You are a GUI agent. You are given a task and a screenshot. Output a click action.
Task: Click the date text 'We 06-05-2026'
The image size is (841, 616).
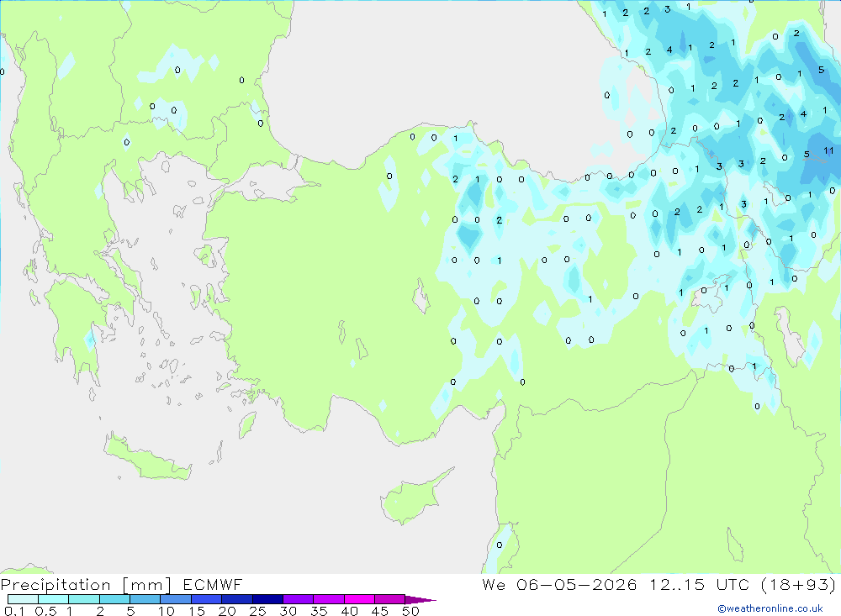point(559,584)
